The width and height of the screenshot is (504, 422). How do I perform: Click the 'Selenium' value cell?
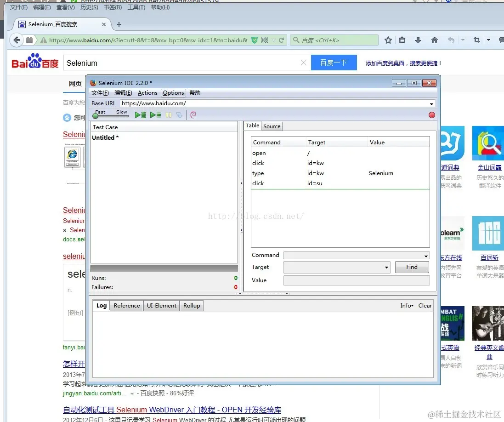coord(381,173)
